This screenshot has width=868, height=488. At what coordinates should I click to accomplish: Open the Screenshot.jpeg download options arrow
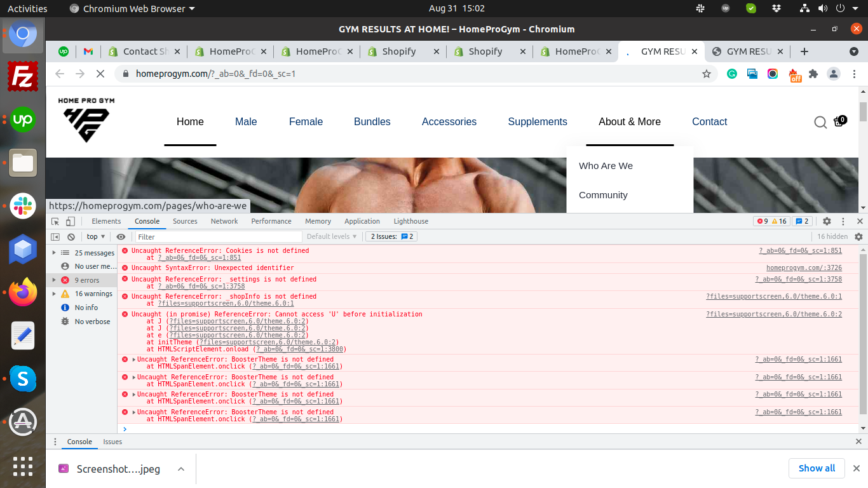pos(181,469)
